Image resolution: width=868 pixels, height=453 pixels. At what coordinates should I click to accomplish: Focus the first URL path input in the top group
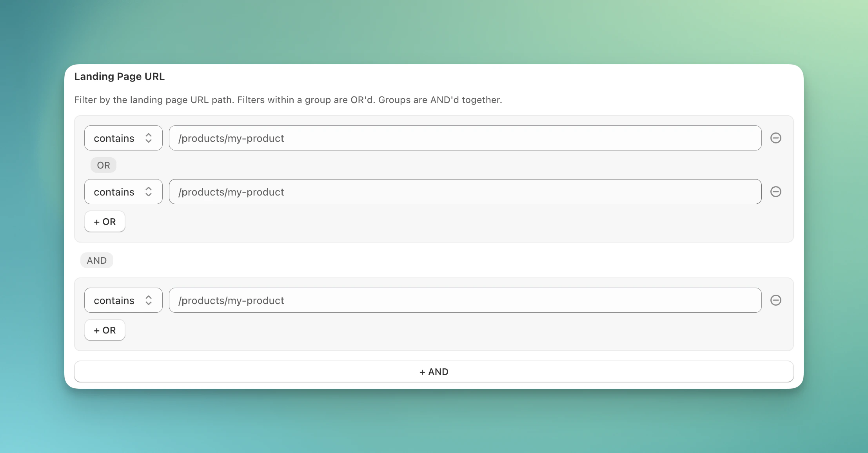(x=465, y=138)
